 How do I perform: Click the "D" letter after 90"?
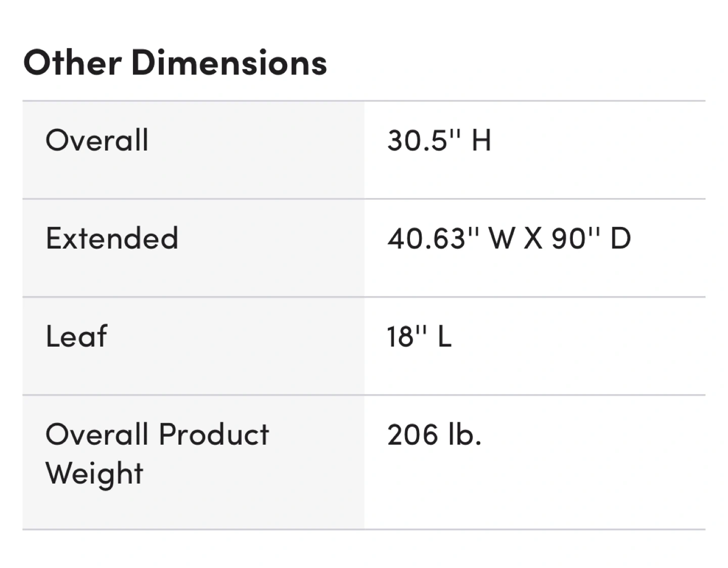[x=621, y=238]
